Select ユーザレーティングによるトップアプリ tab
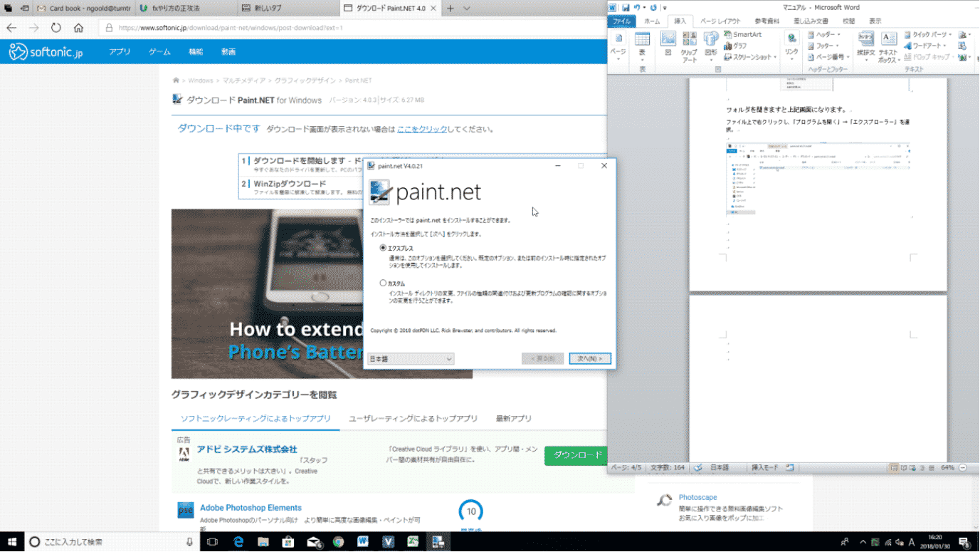This screenshot has width=980, height=552. pyautogui.click(x=413, y=419)
